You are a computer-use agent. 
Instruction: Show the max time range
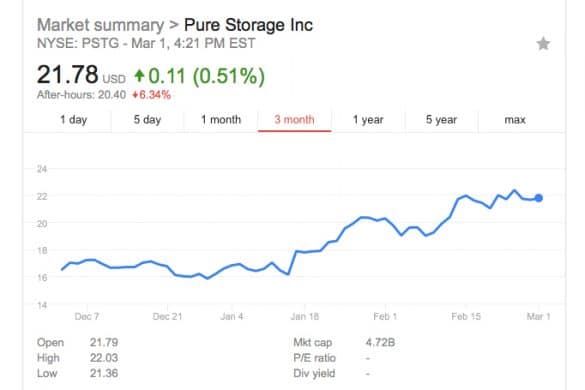point(515,120)
